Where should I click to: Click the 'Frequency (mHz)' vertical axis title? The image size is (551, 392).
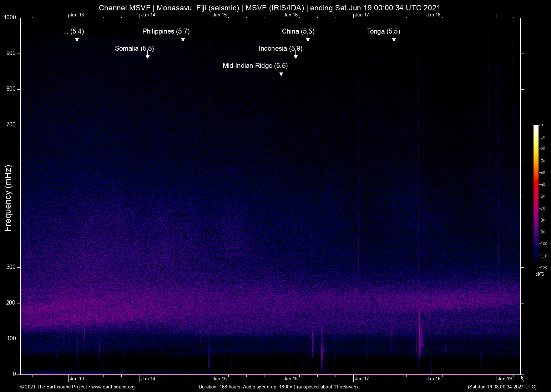click(x=8, y=198)
